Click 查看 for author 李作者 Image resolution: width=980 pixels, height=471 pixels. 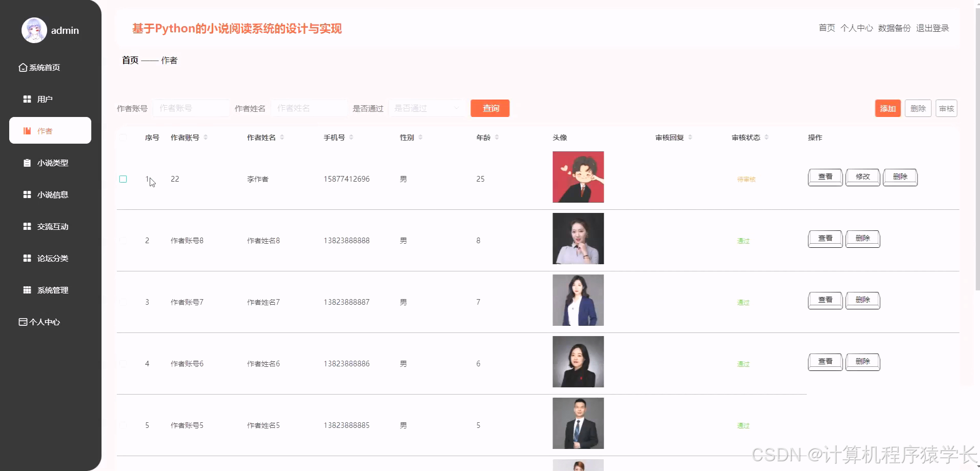pyautogui.click(x=825, y=177)
